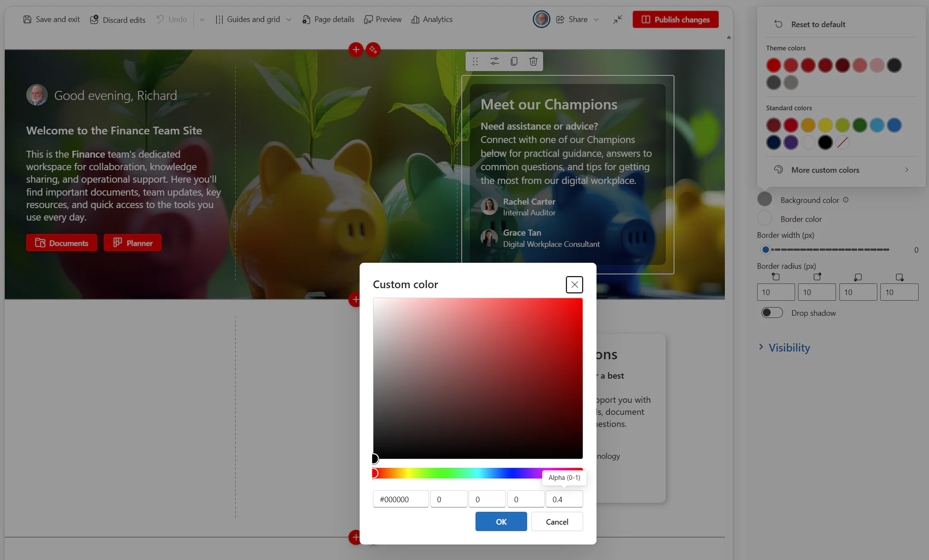Image resolution: width=929 pixels, height=560 pixels.
Task: Click the green value input field
Action: point(487,499)
